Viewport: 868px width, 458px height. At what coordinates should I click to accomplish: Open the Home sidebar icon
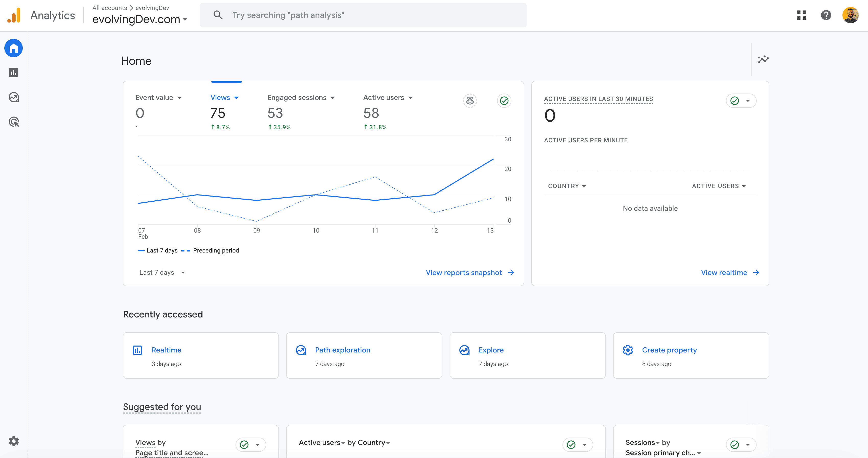(x=14, y=48)
